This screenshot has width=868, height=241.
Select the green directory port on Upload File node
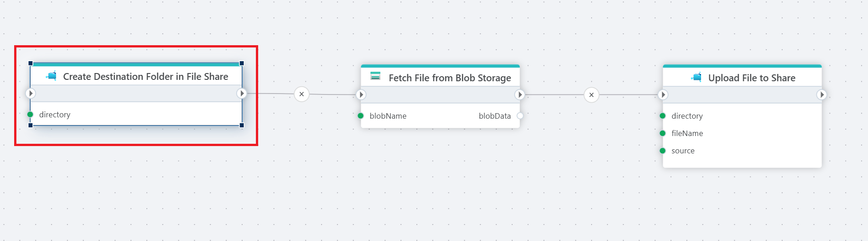click(663, 116)
